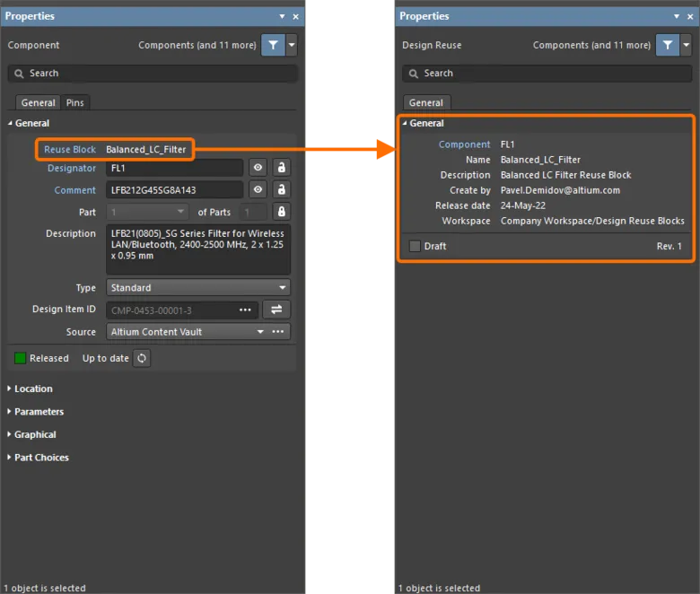Click the of Parts count field
Screen dimensions: 700x594
253,212
